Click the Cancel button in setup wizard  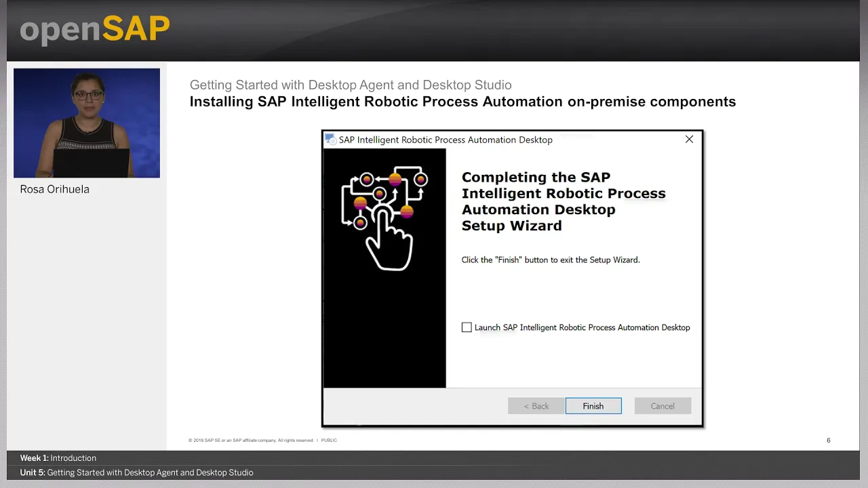point(663,406)
